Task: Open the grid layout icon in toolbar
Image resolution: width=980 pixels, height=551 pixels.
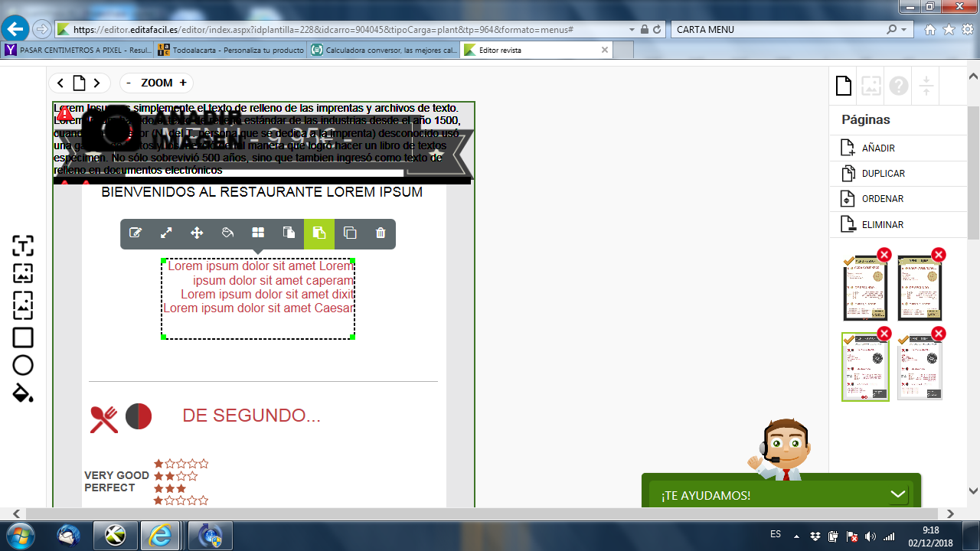Action: (258, 233)
